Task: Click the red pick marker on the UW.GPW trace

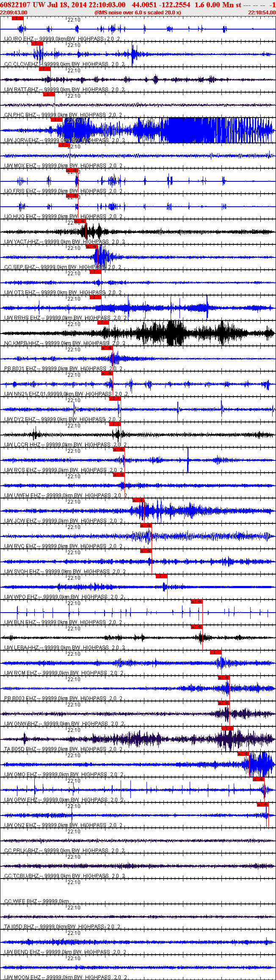Action: (x=258, y=779)
